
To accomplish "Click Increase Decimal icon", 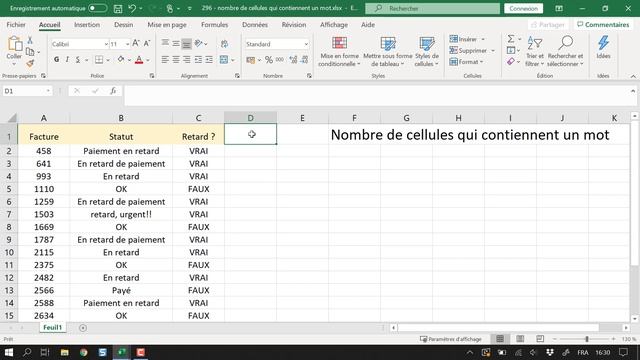I will (293, 60).
